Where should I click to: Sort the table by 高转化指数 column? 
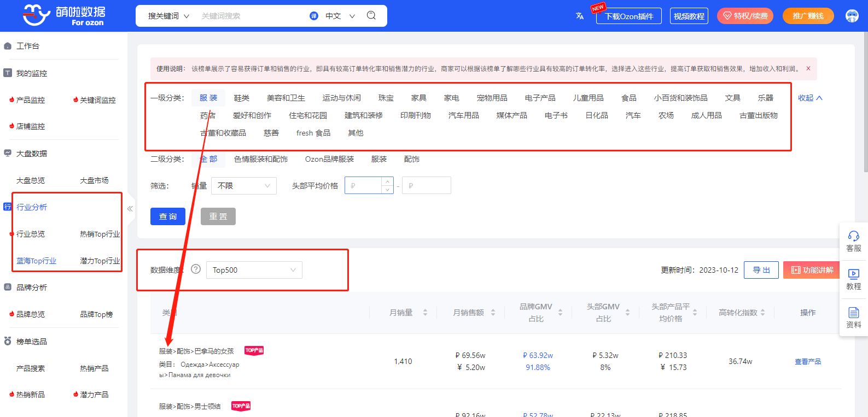coord(762,313)
